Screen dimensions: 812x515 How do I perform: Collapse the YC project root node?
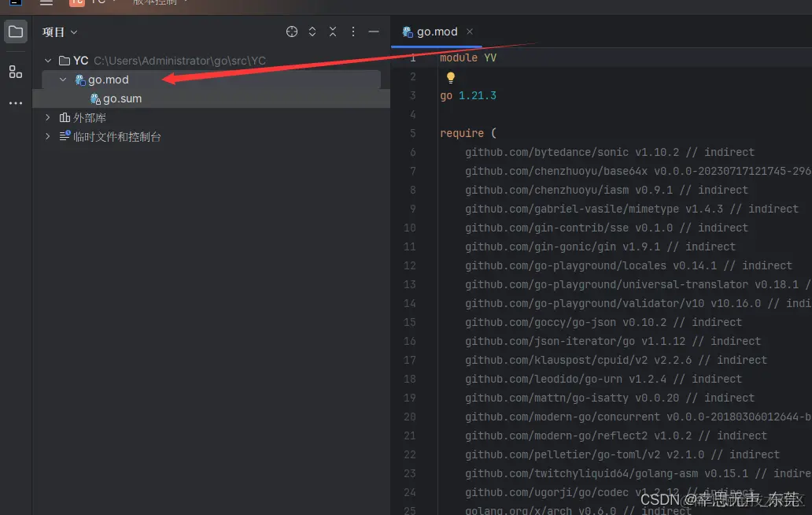(x=48, y=61)
